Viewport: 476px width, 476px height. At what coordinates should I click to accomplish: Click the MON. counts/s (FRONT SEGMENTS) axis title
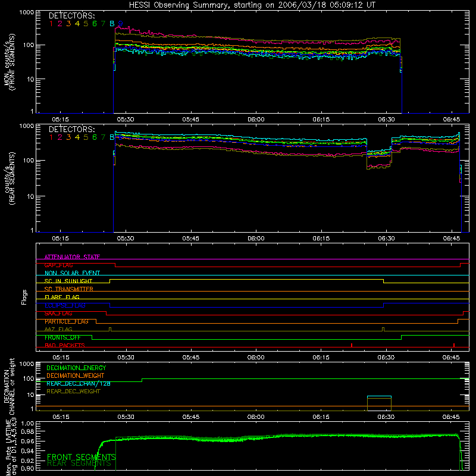click(9, 62)
